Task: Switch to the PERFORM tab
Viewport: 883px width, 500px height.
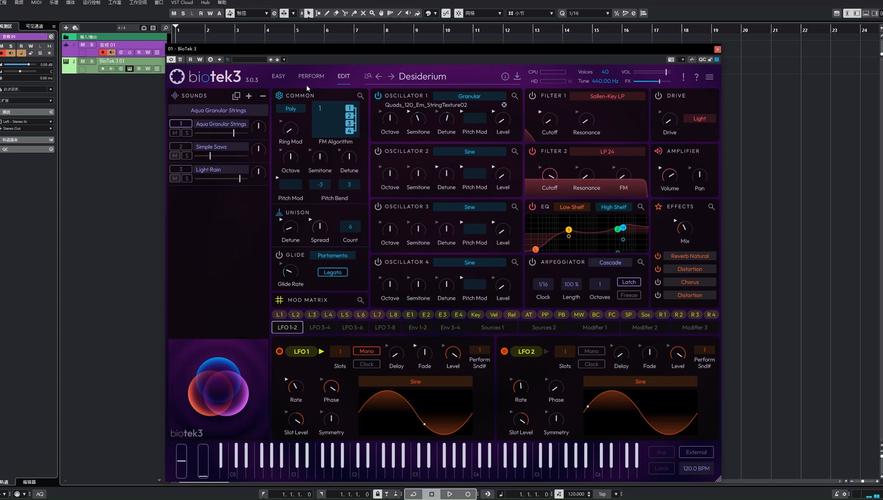Action: 311,76
